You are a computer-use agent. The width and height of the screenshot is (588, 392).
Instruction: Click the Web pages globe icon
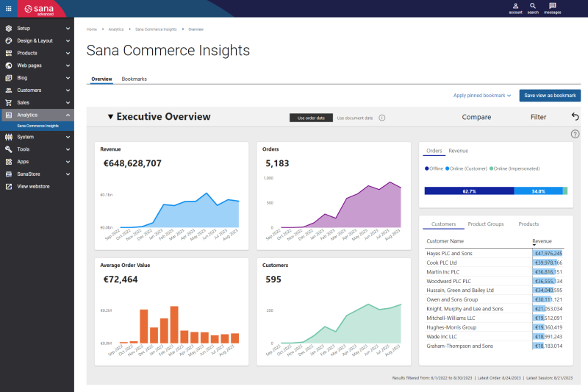click(x=9, y=65)
